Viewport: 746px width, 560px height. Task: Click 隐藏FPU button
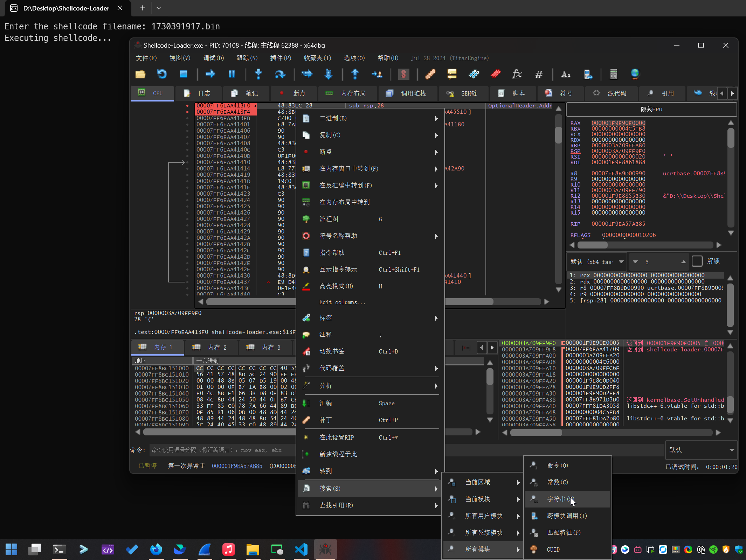click(651, 110)
